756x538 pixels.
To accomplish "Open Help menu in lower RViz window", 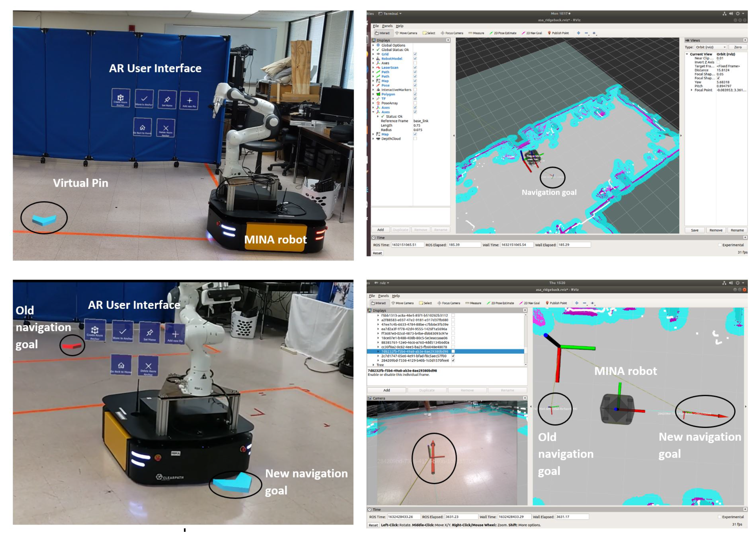I will [396, 296].
